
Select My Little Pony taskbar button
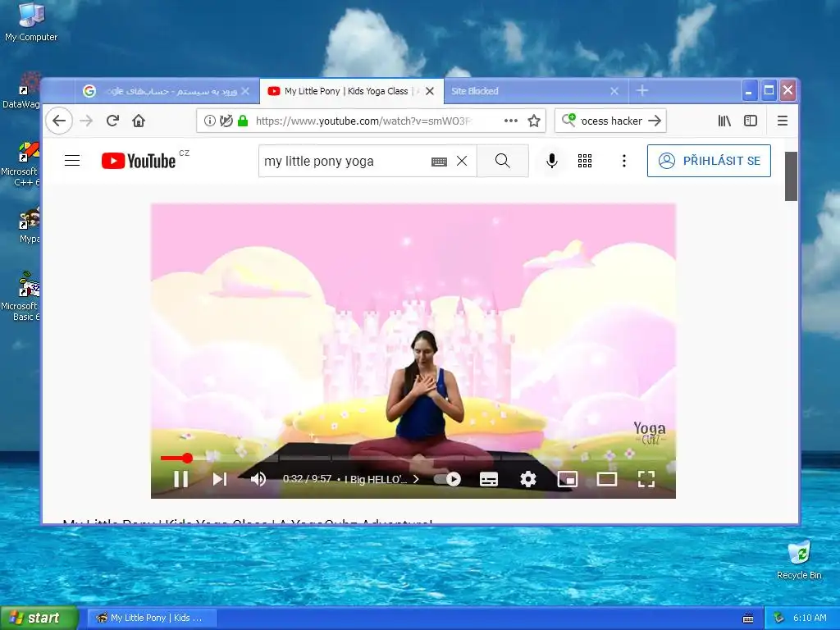[152, 618]
